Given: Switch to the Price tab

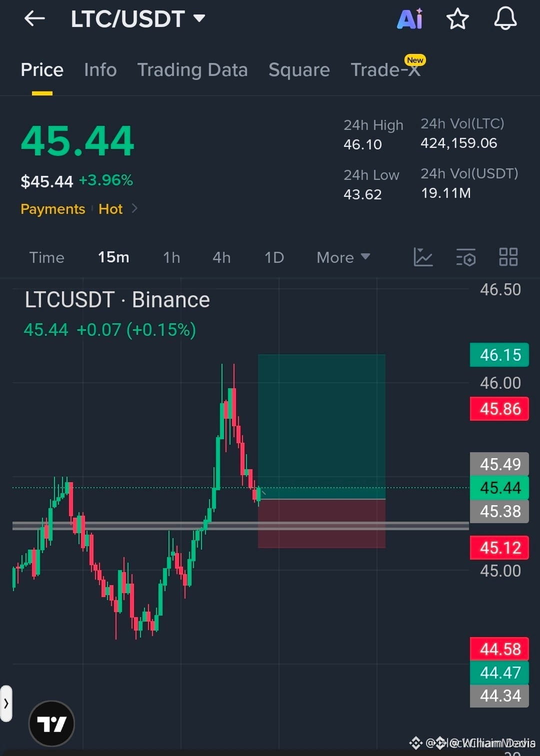Looking at the screenshot, I should click(42, 70).
